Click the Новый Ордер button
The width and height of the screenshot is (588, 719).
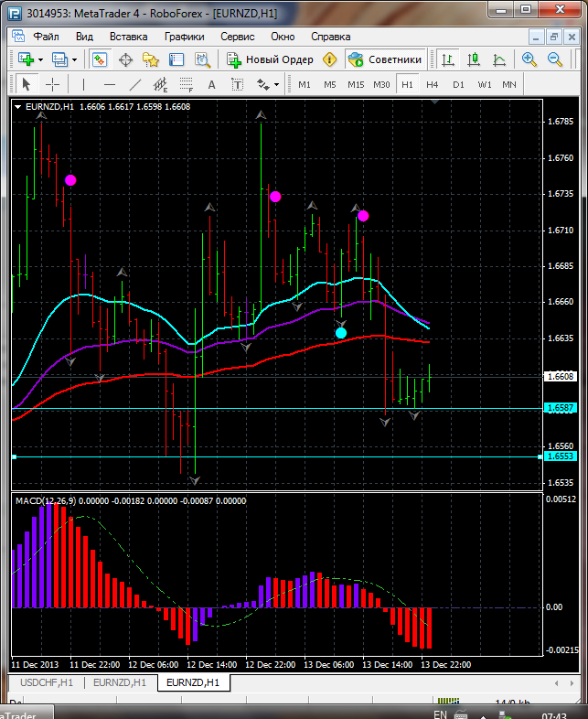[270, 59]
